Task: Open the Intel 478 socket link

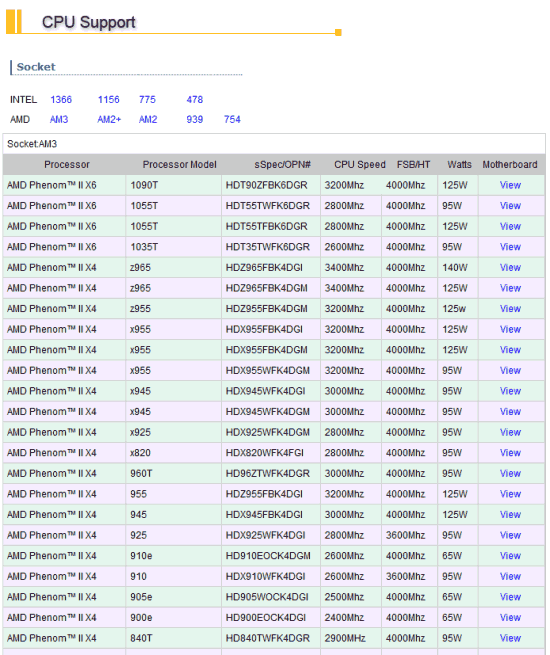Action: pyautogui.click(x=195, y=100)
